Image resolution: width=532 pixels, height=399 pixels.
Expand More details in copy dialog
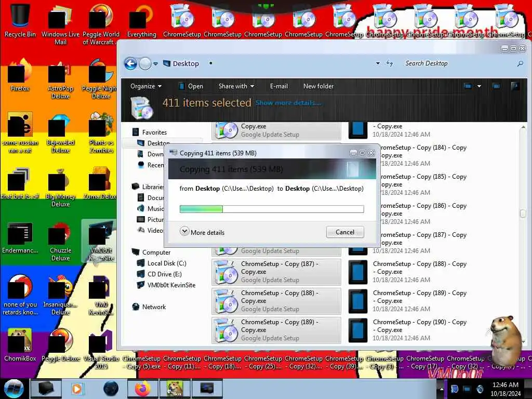click(x=202, y=232)
